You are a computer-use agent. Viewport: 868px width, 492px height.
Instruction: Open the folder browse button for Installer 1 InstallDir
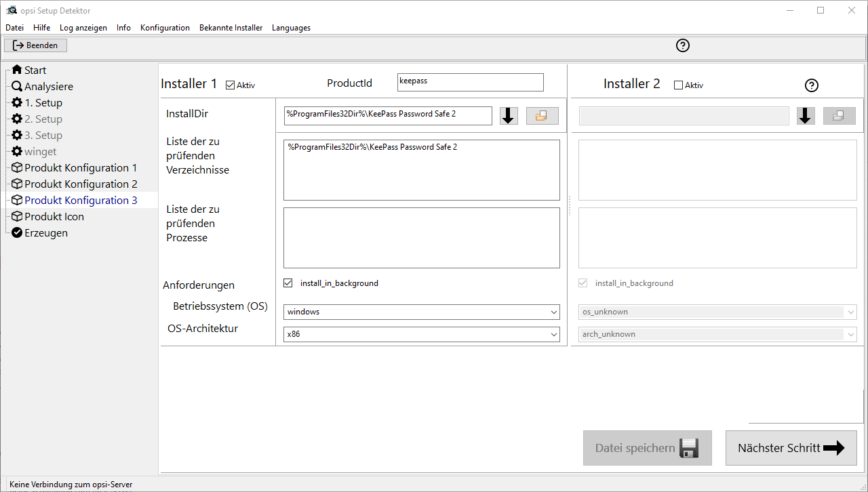point(542,116)
